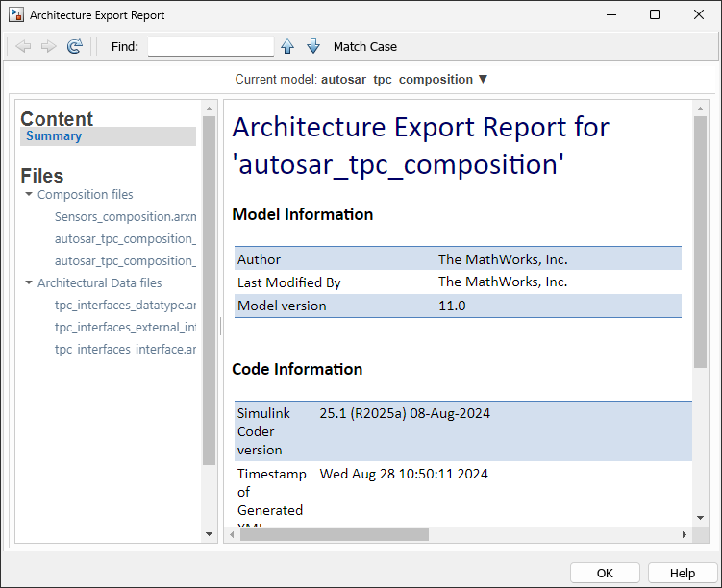Image resolution: width=722 pixels, height=588 pixels.
Task: Open Sensors_composition.arxml file link
Action: point(125,217)
